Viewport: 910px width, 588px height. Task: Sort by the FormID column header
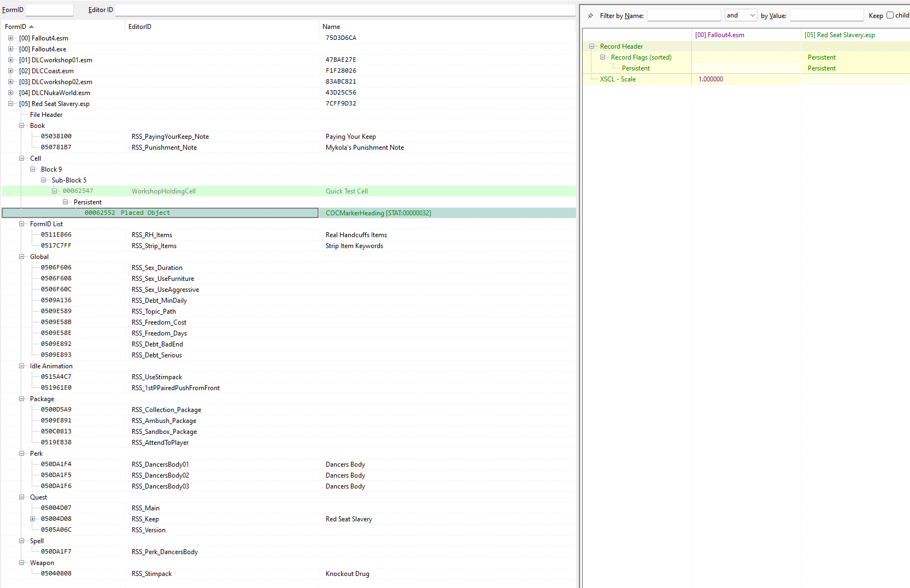63,27
